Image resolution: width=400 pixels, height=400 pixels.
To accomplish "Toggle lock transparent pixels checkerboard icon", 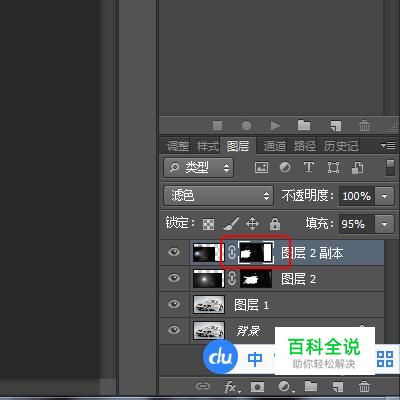I will [x=209, y=224].
